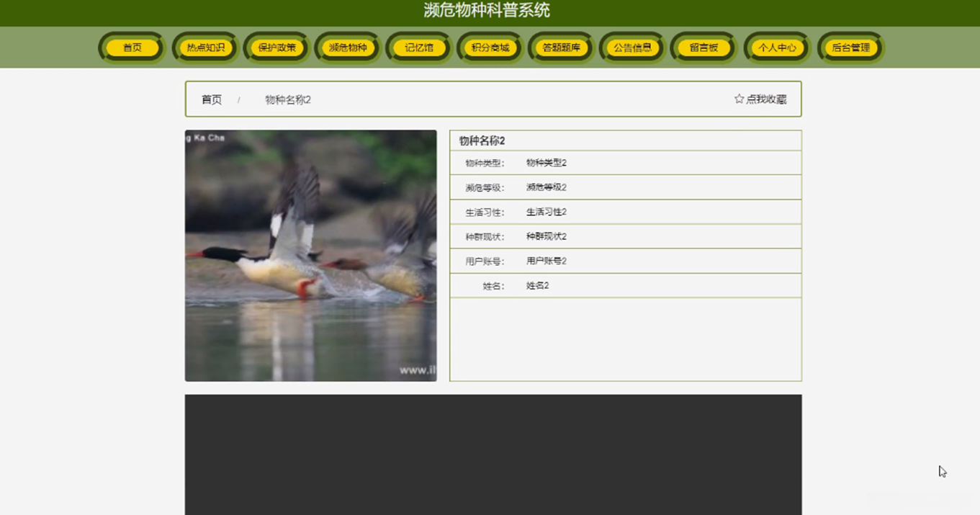Click the 首页 breadcrumb link

point(212,99)
